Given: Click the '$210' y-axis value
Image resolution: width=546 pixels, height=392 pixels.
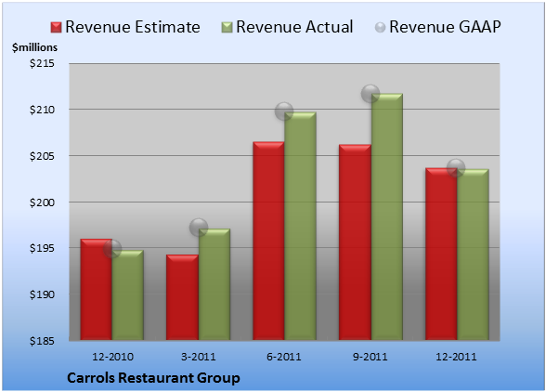Looking at the screenshot, I should [42, 110].
